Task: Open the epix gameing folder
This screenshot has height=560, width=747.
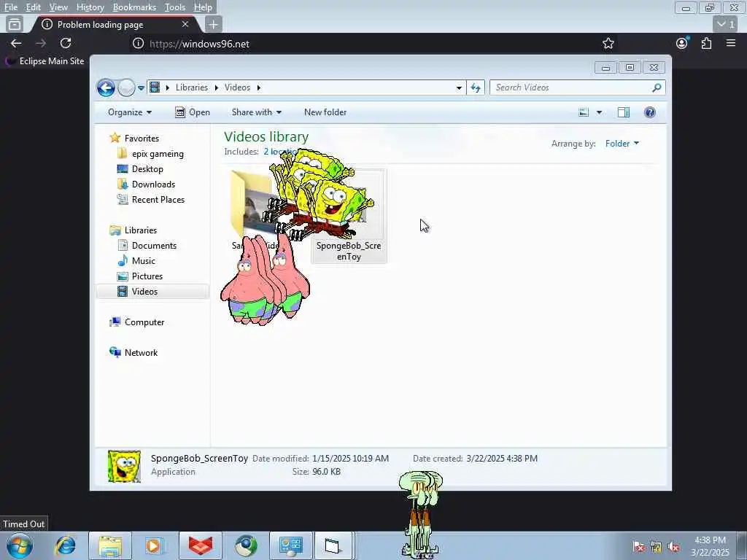Action: 158,154
